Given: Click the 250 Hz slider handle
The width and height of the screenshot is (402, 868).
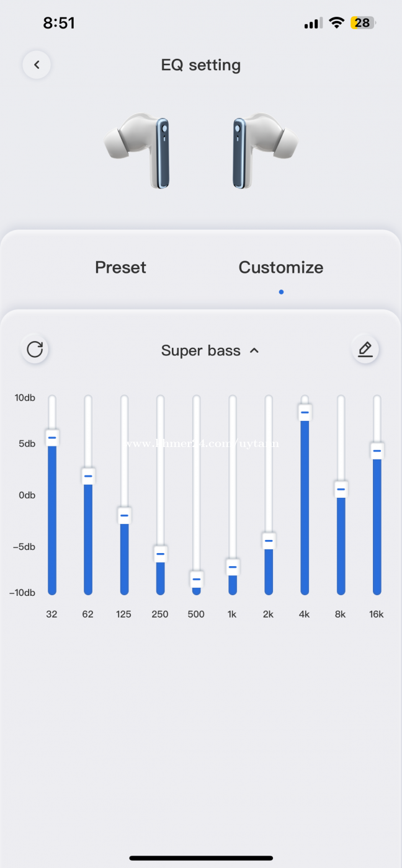Looking at the screenshot, I should click(x=160, y=554).
